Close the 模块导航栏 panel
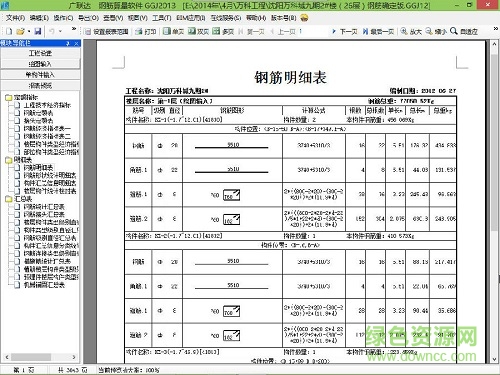 click(x=76, y=43)
